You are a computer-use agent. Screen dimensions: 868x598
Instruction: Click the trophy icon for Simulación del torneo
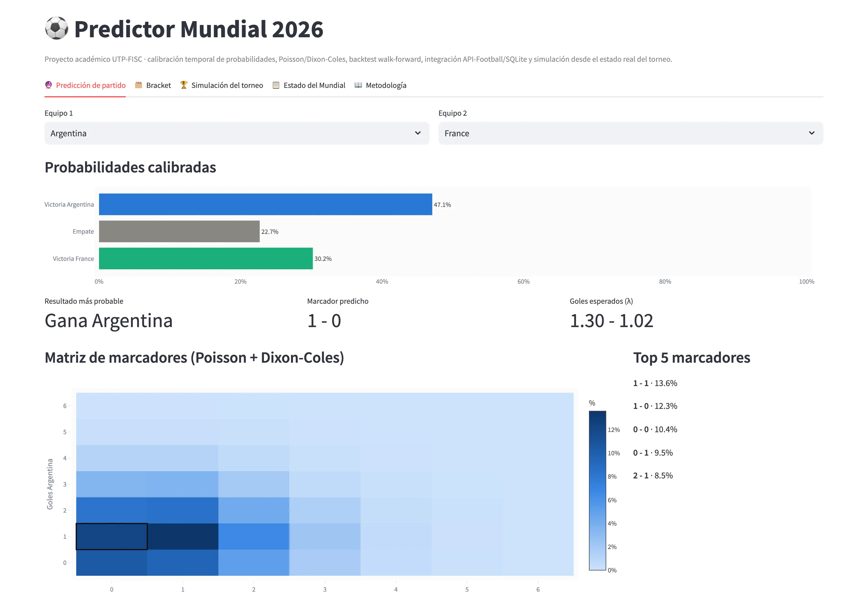pos(184,85)
